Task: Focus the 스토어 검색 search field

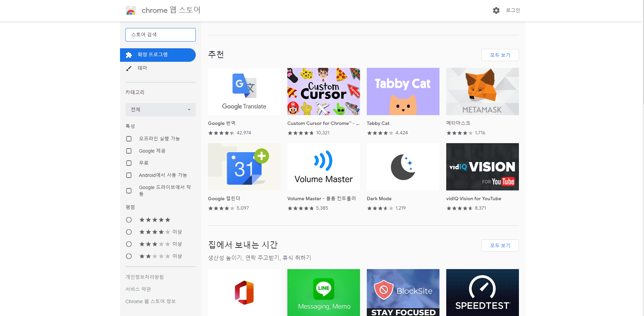Action: [161, 35]
